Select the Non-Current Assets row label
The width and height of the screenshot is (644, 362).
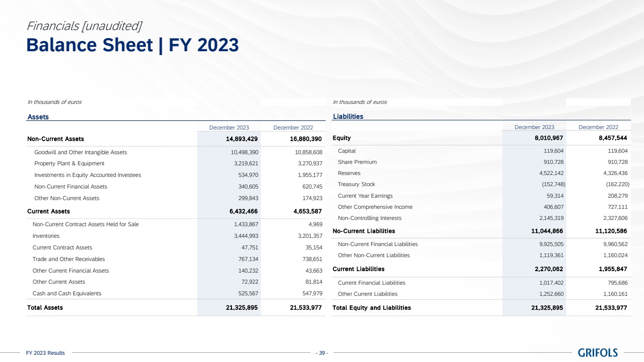click(x=56, y=139)
